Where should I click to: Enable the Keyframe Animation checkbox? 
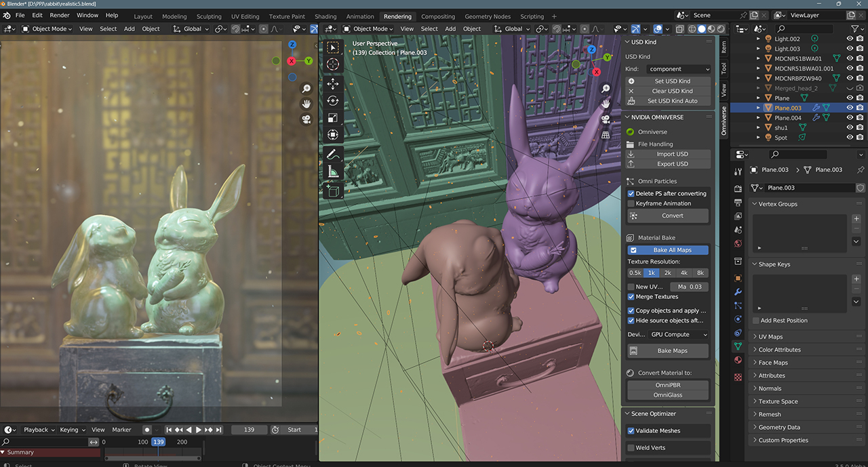[631, 203]
